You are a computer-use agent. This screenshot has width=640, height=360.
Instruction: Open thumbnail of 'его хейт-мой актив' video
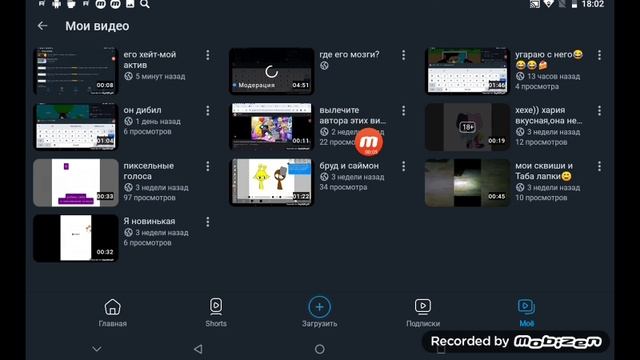point(76,71)
